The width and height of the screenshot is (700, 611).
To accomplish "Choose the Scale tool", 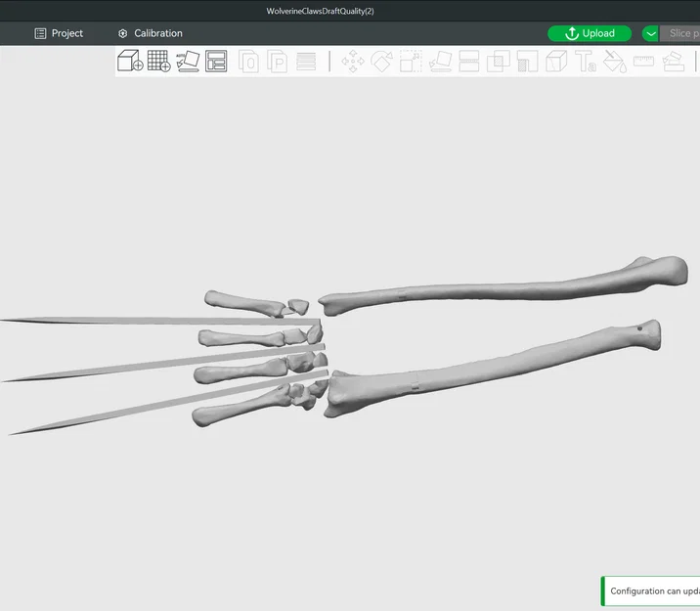I will point(411,62).
